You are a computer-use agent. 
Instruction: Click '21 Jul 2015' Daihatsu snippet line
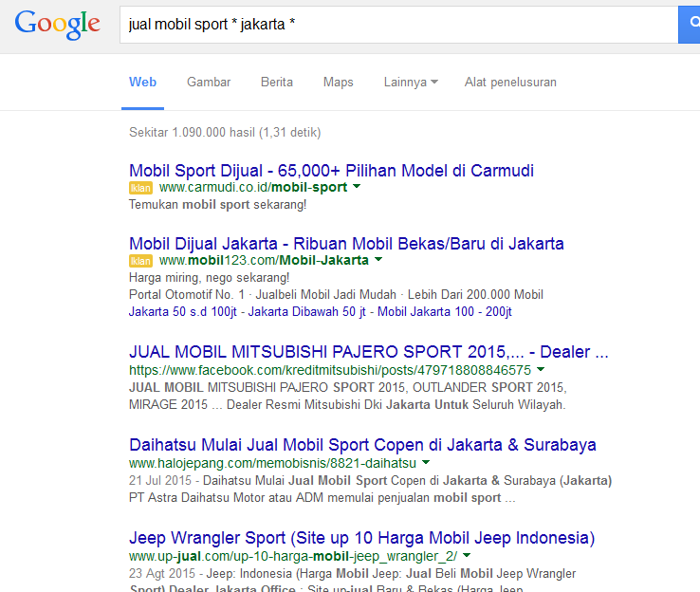point(370,480)
